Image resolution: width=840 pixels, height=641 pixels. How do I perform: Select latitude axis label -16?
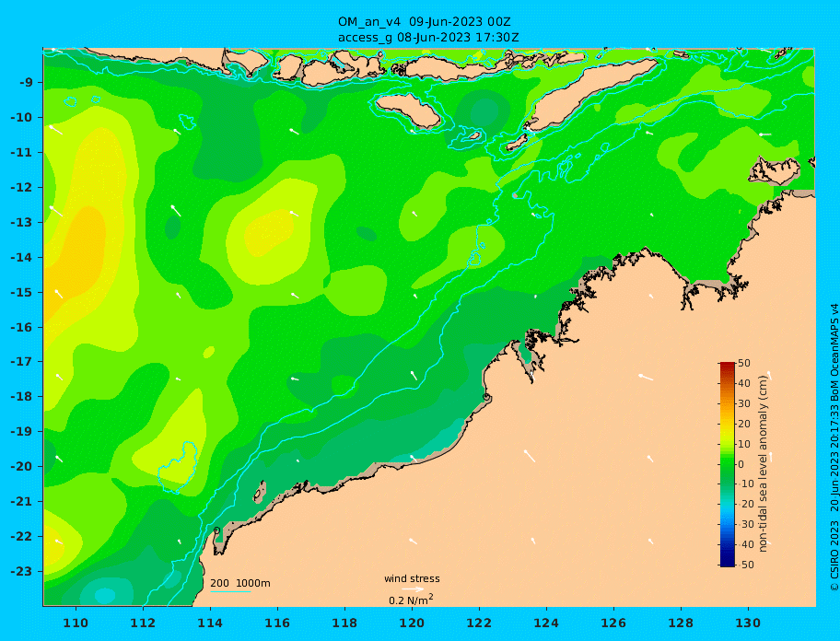point(22,327)
